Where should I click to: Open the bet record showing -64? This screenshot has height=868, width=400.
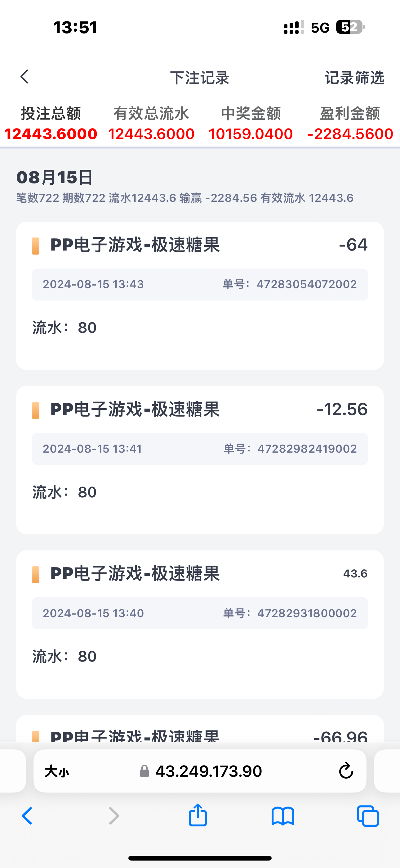200,296
